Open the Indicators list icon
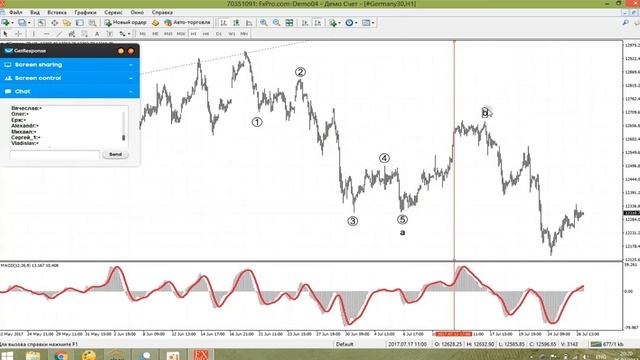The width and height of the screenshot is (640, 360). pyautogui.click(x=333, y=23)
